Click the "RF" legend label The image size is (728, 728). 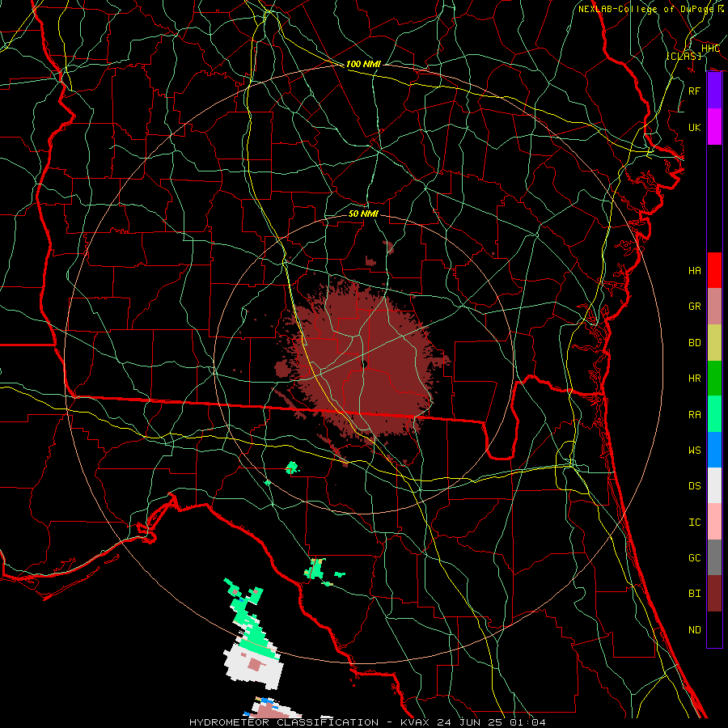(695, 91)
